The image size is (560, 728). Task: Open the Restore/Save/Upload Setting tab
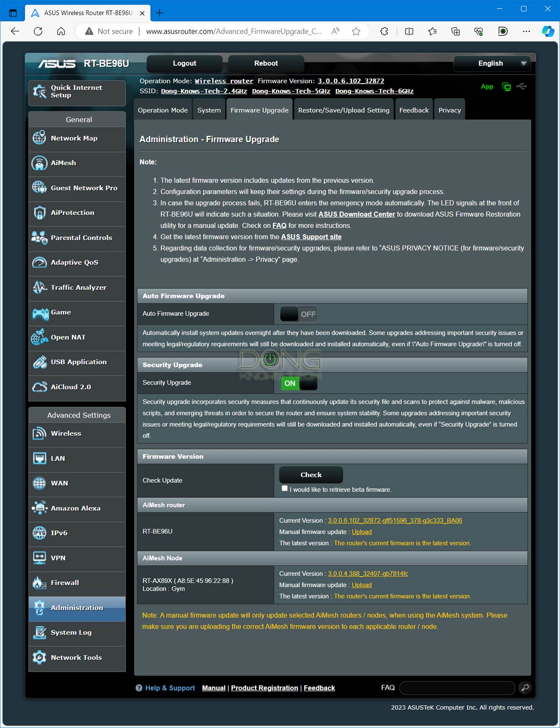pyautogui.click(x=344, y=110)
